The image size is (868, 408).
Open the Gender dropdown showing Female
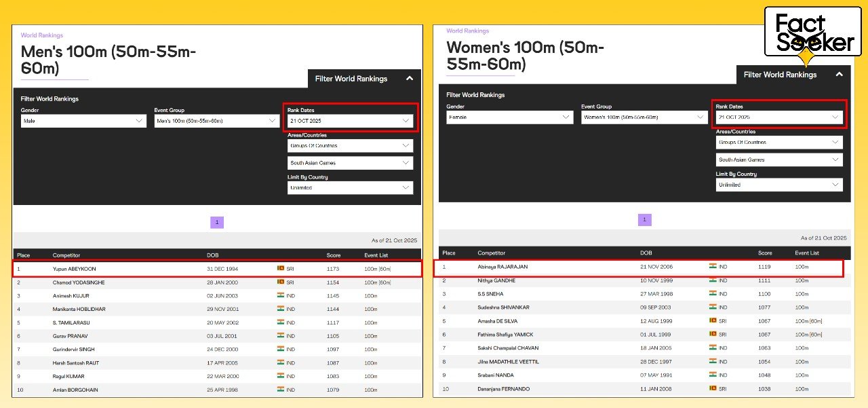point(510,117)
